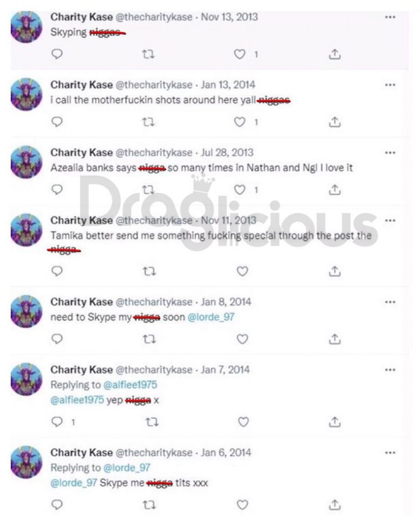Like the Jan 8, 2014 tweet
The width and height of the screenshot is (420, 516).
pos(242,339)
